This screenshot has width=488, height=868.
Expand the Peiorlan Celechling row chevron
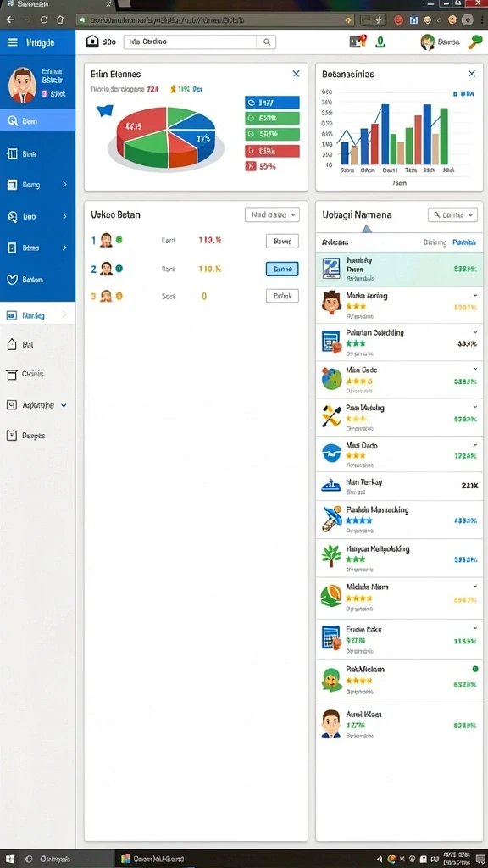[x=474, y=332]
